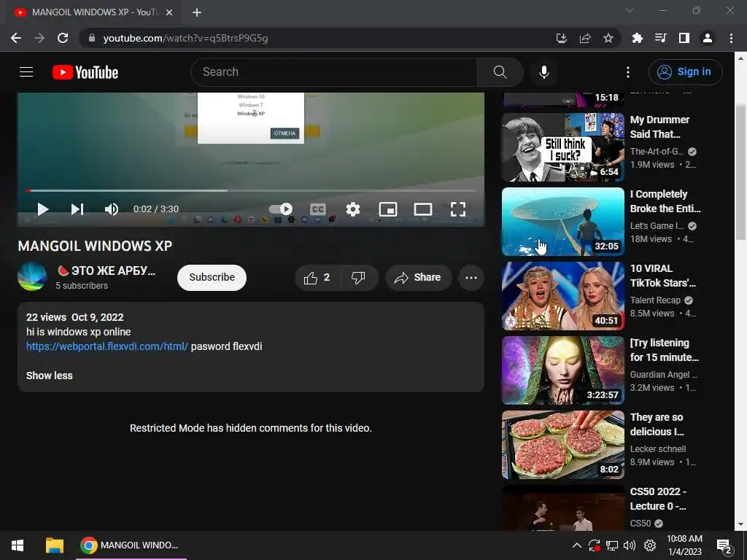Switch to theater mode
Screen dimensions: 747x560
click(x=423, y=209)
